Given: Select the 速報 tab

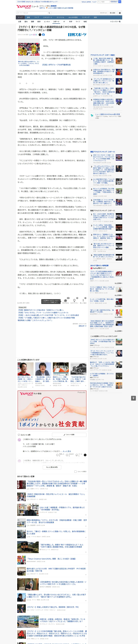Looking at the screenshot, I should click(x=28, y=17).
